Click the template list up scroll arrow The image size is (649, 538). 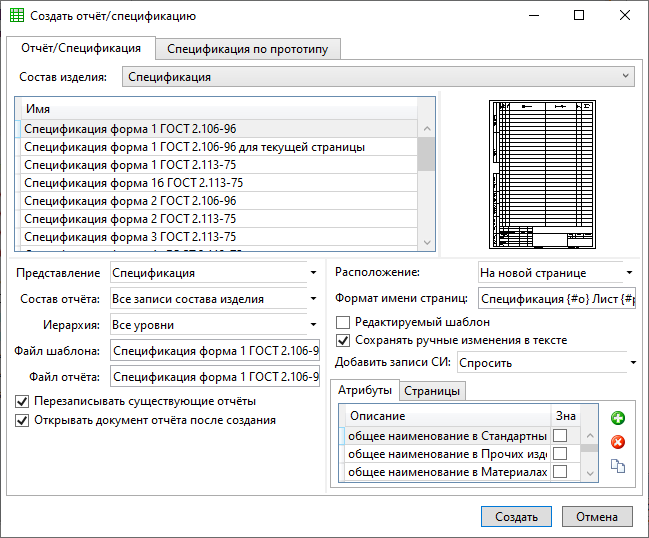[x=427, y=128]
